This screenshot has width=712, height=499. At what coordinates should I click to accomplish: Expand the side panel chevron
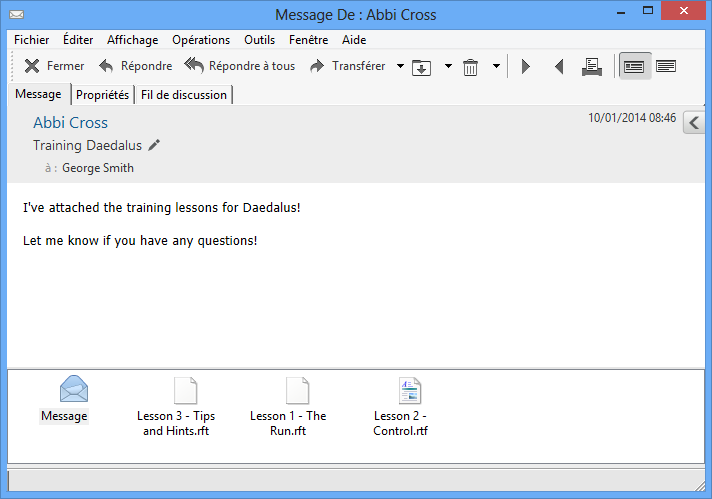[694, 123]
